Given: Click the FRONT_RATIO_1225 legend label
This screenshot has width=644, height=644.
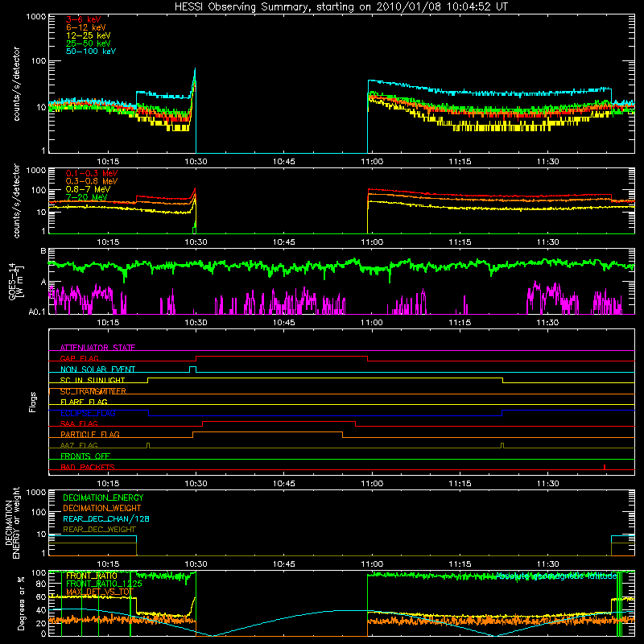Looking at the screenshot, I should [104, 584].
